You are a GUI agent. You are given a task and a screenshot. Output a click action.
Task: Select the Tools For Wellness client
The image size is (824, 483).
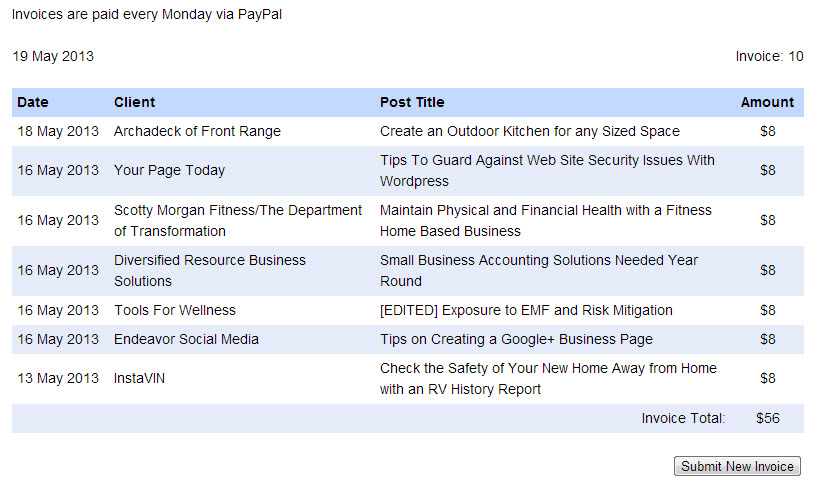click(175, 310)
